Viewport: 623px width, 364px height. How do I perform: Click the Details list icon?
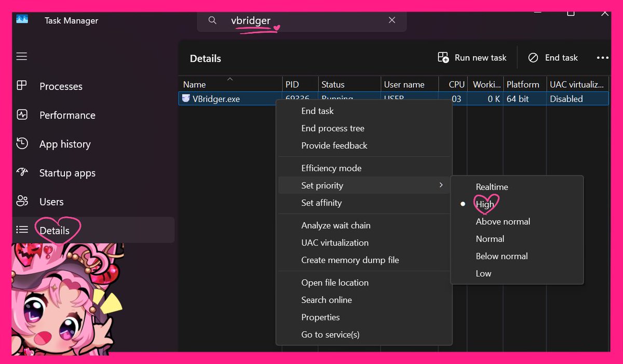tap(23, 229)
